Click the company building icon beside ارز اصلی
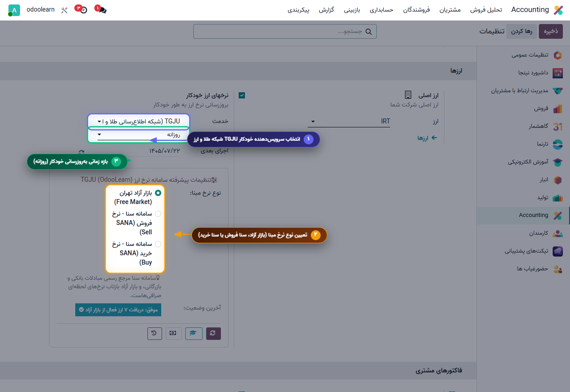This screenshot has height=392, width=570. tap(408, 95)
